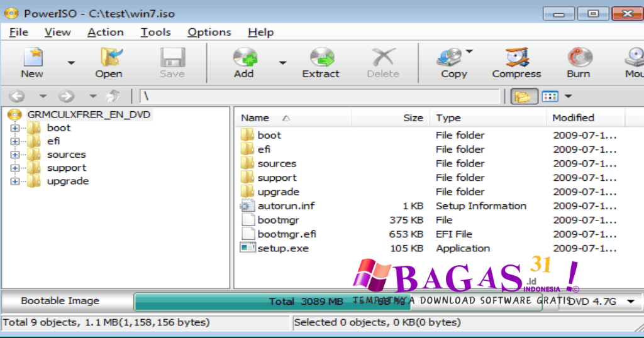Image resolution: width=644 pixels, height=338 pixels.
Task: Sort by the Size column header
Action: pos(390,118)
